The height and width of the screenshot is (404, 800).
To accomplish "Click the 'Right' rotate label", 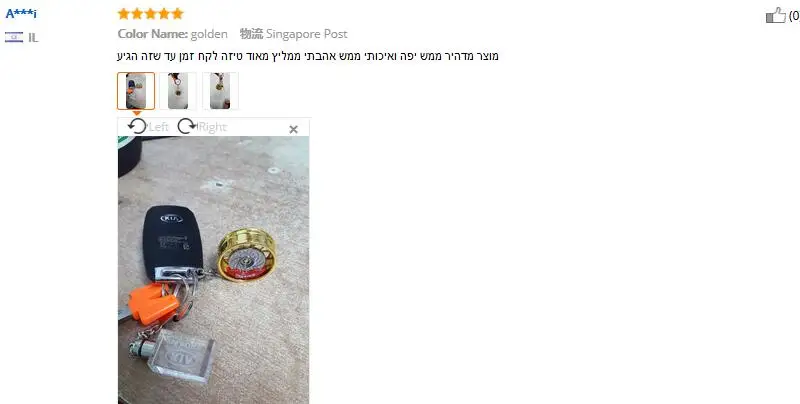I will point(212,127).
